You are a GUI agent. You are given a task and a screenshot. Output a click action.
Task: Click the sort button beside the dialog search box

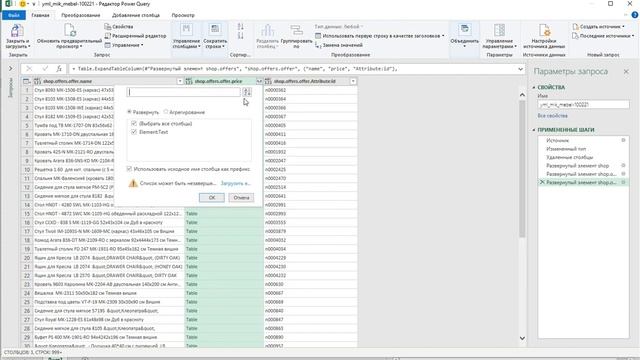[x=247, y=92]
